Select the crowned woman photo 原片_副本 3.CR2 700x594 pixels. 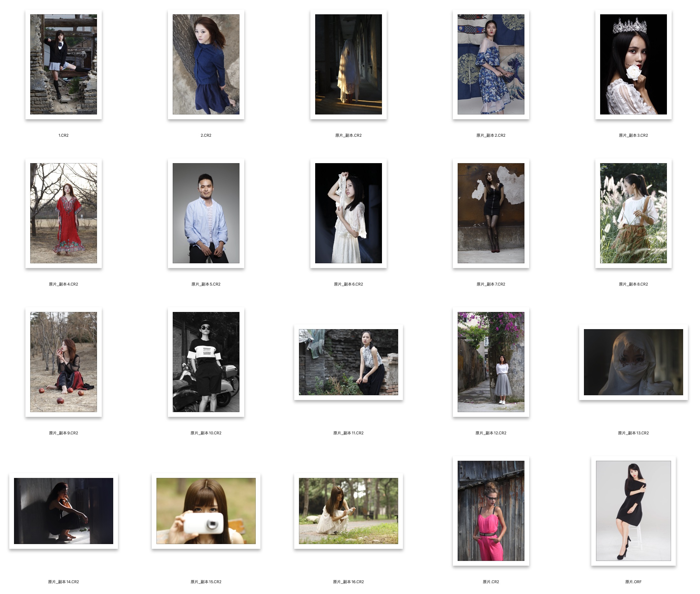(633, 64)
